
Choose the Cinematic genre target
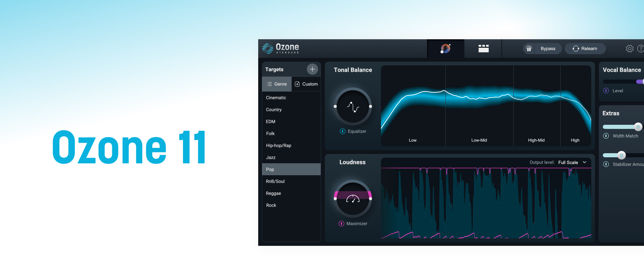coord(291,98)
